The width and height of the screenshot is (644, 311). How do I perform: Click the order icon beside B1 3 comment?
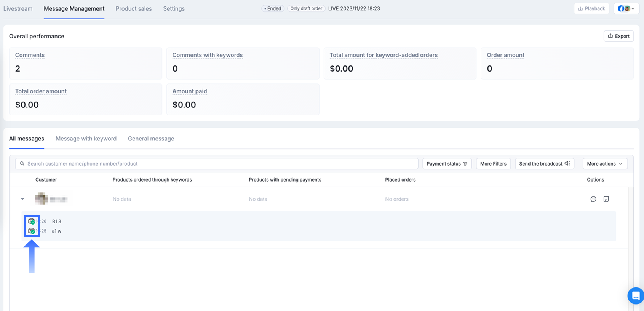(x=32, y=221)
